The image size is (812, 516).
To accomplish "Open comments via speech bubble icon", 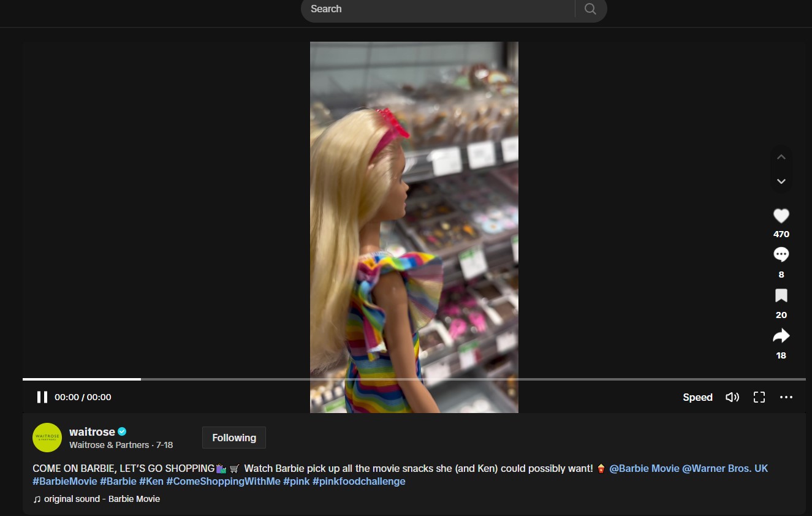I will coord(781,255).
